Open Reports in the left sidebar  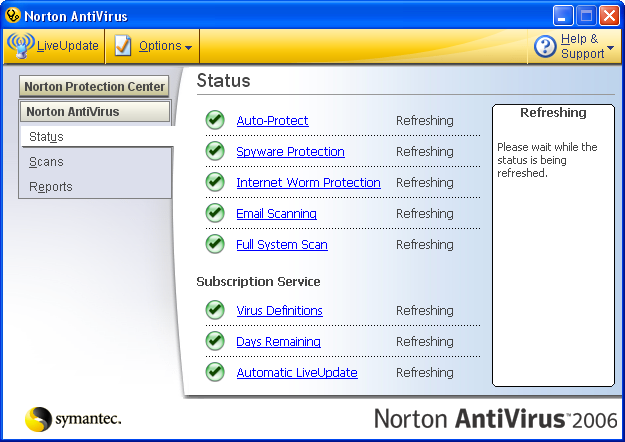(x=51, y=187)
